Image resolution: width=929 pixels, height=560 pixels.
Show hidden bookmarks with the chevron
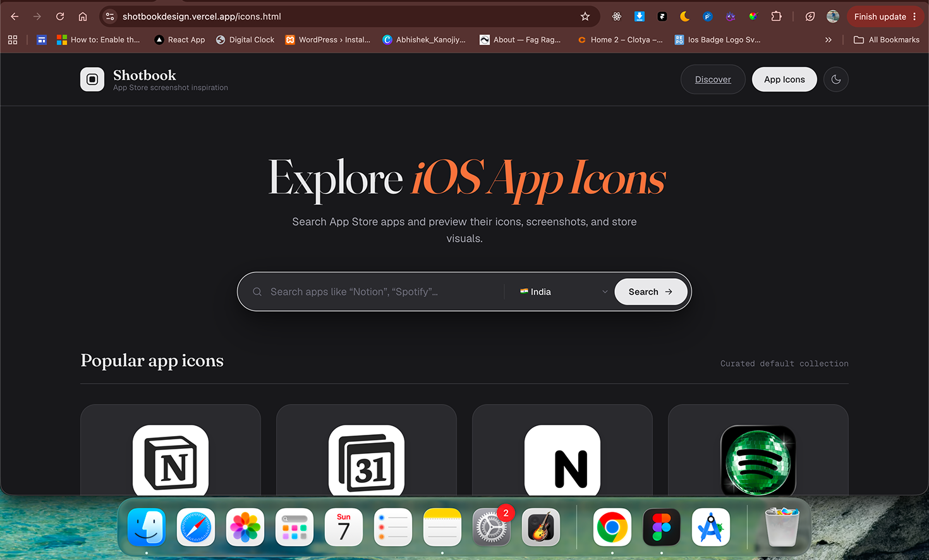coord(829,40)
